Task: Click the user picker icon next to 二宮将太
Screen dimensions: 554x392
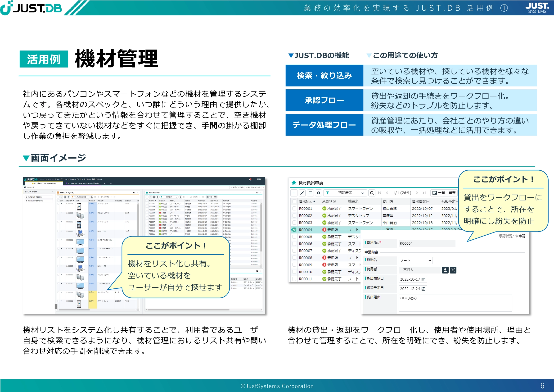Action: 445,270
